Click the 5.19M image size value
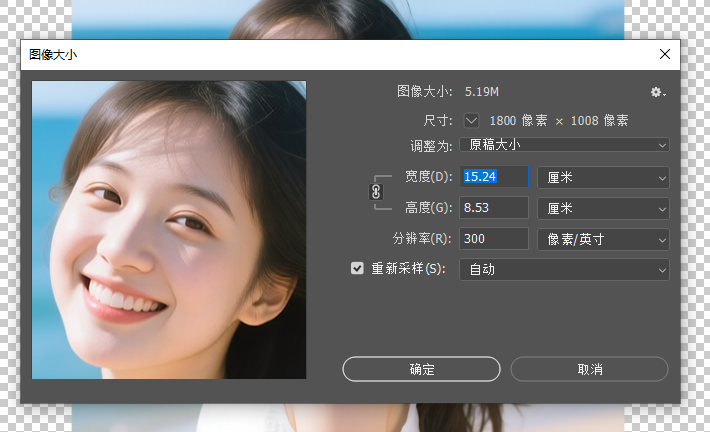 tap(482, 92)
